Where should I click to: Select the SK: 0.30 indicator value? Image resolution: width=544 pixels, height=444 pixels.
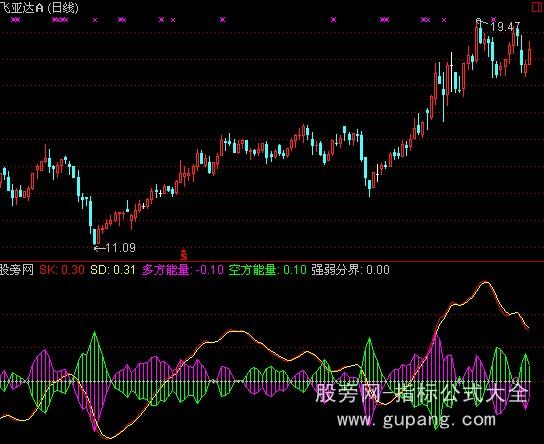click(x=62, y=270)
